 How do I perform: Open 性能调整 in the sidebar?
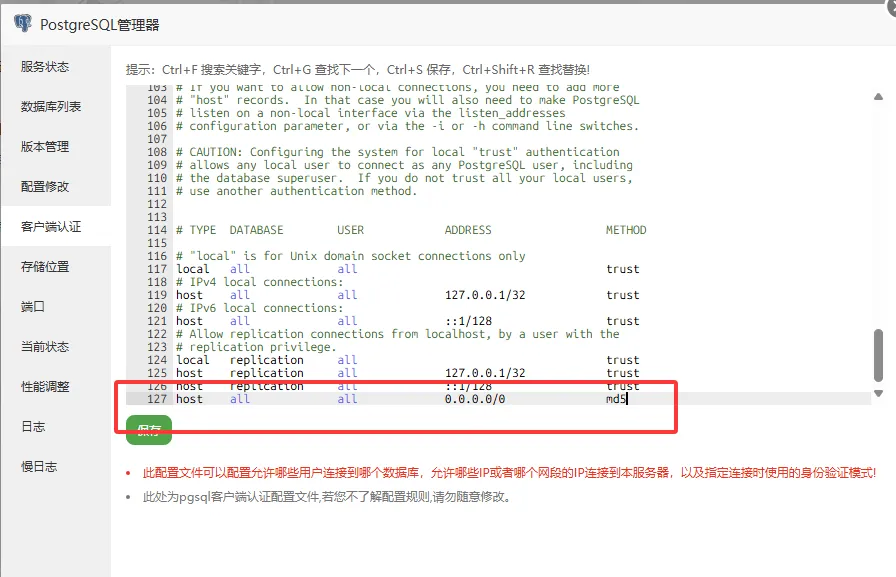[x=45, y=387]
